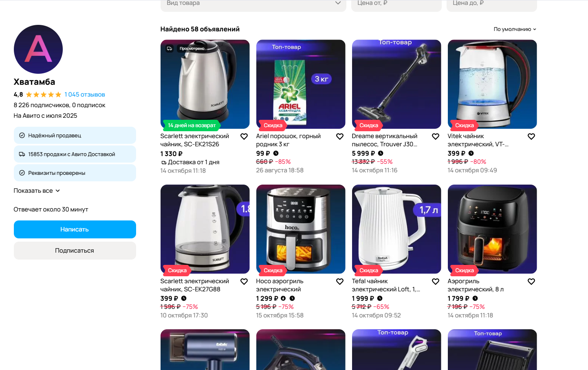The height and width of the screenshot is (370, 588).
Task: Click heart icon for Scarlett SC-EK27G88 kettle
Action: tap(244, 282)
